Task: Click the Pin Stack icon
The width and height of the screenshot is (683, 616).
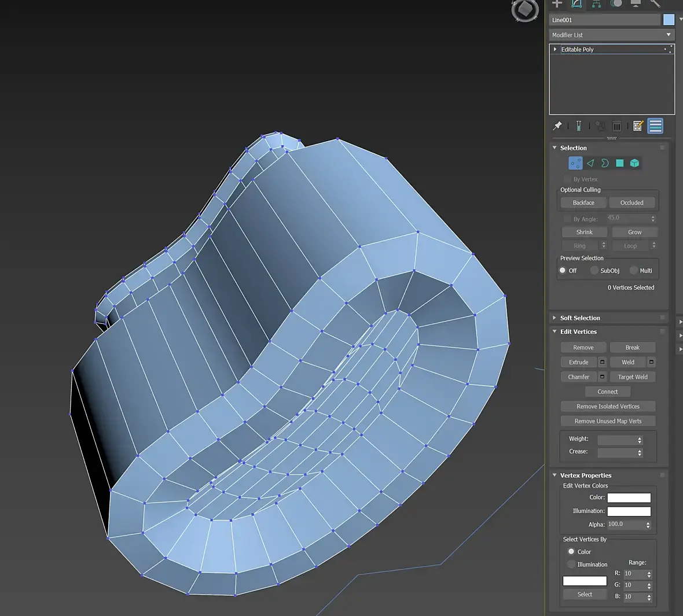Action: point(557,126)
